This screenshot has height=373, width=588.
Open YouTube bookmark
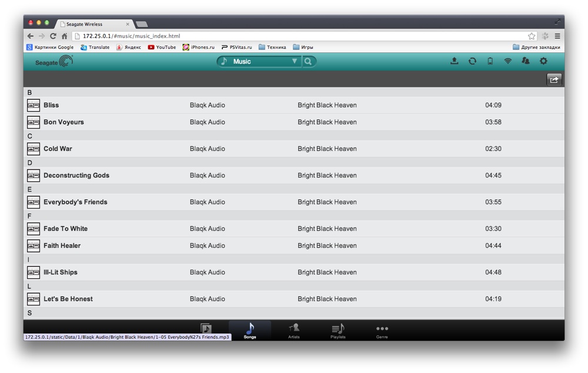[x=162, y=47]
